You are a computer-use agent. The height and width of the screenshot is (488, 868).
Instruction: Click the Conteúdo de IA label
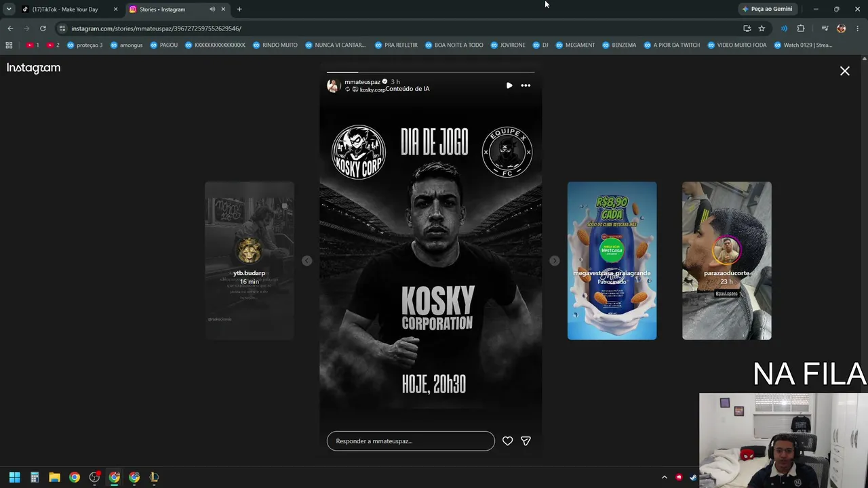pyautogui.click(x=407, y=89)
